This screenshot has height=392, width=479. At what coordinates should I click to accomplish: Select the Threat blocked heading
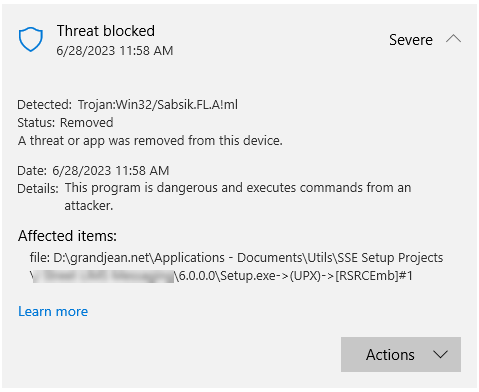pyautogui.click(x=106, y=31)
